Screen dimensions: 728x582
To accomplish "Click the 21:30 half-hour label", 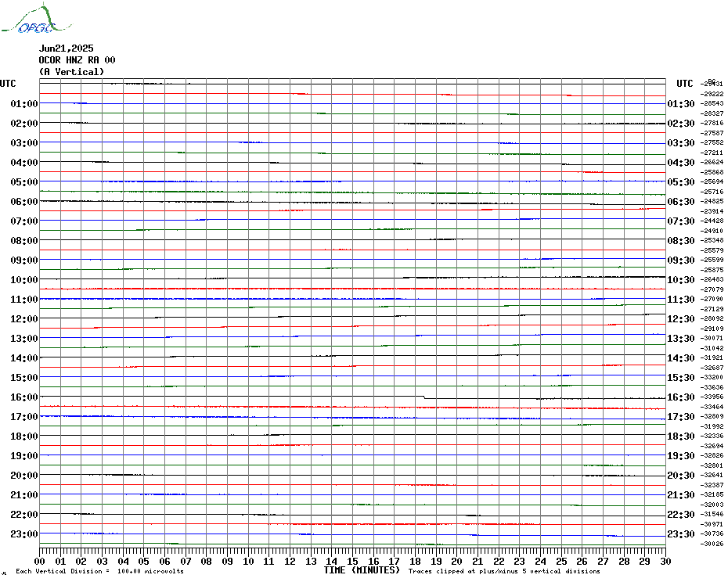I will (x=681, y=494).
